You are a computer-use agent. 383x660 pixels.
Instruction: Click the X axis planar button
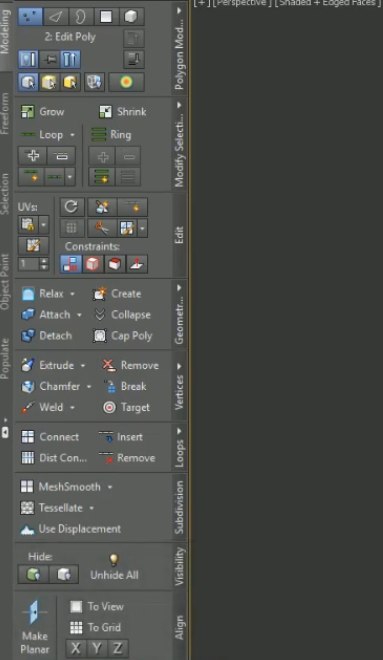point(76,648)
